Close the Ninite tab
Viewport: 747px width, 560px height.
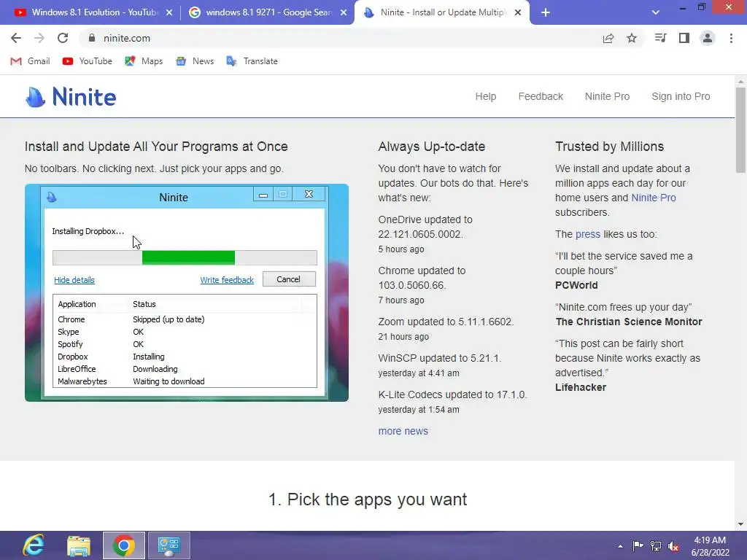pyautogui.click(x=518, y=13)
